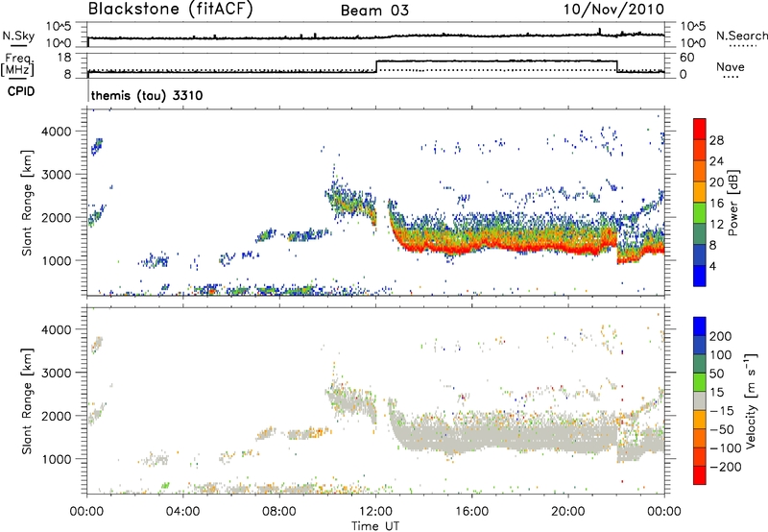Click the 'Time UT' axis label

(375, 526)
